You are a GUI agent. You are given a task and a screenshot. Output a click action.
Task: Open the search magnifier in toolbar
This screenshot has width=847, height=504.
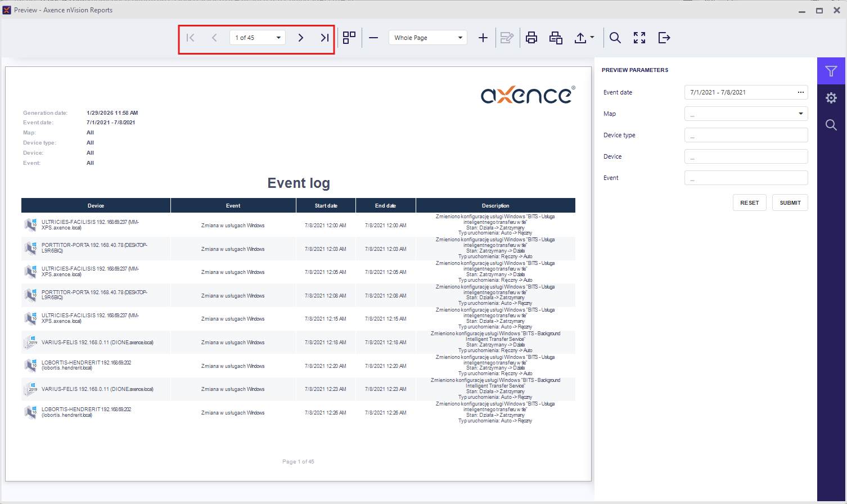[615, 38]
